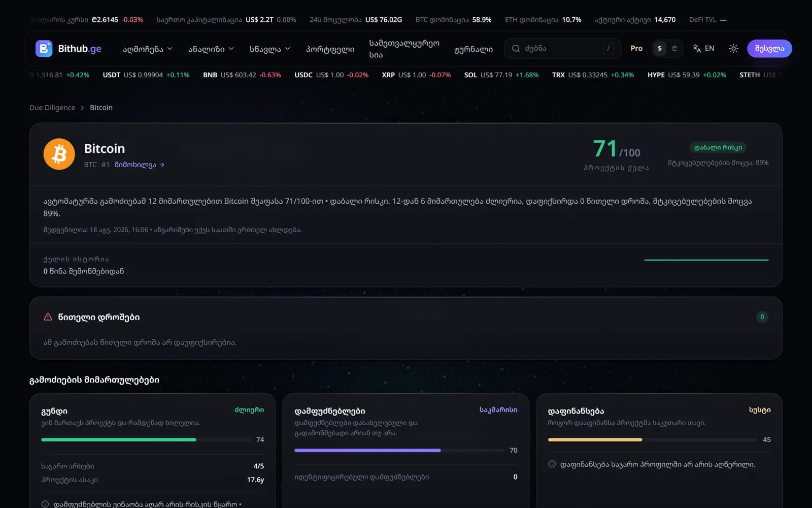Click the SOL ticker entry
Image resolution: width=812 pixels, height=508 pixels.
click(501, 75)
